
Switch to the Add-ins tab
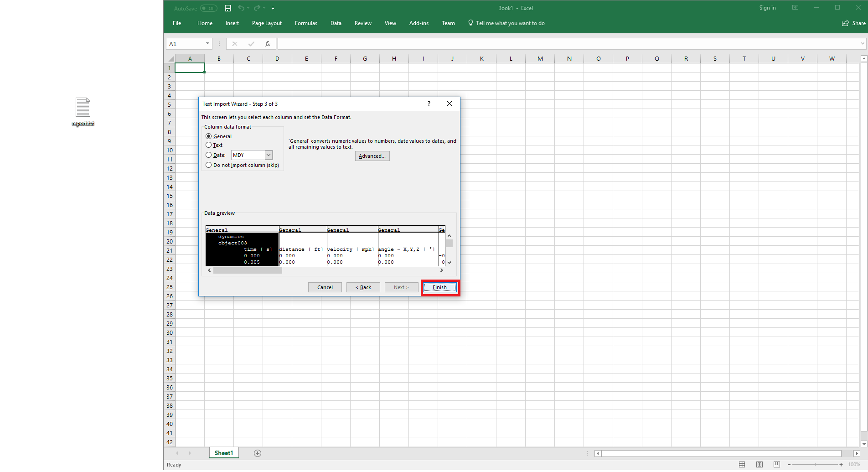point(418,23)
